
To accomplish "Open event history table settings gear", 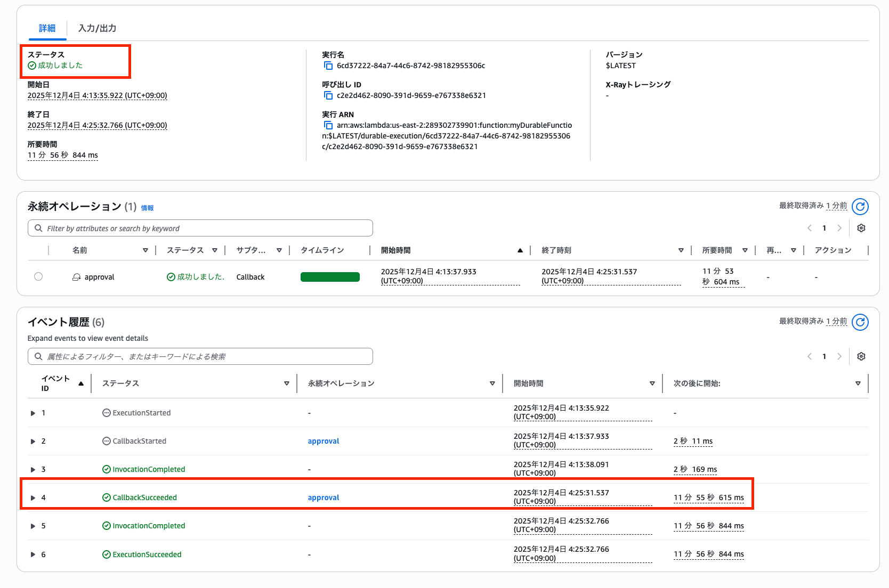I will (x=861, y=356).
